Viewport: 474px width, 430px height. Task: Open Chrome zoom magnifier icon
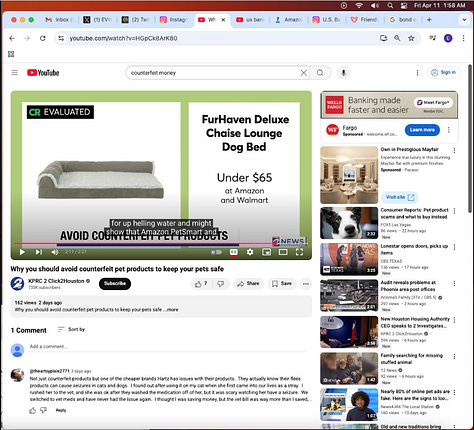point(397,38)
